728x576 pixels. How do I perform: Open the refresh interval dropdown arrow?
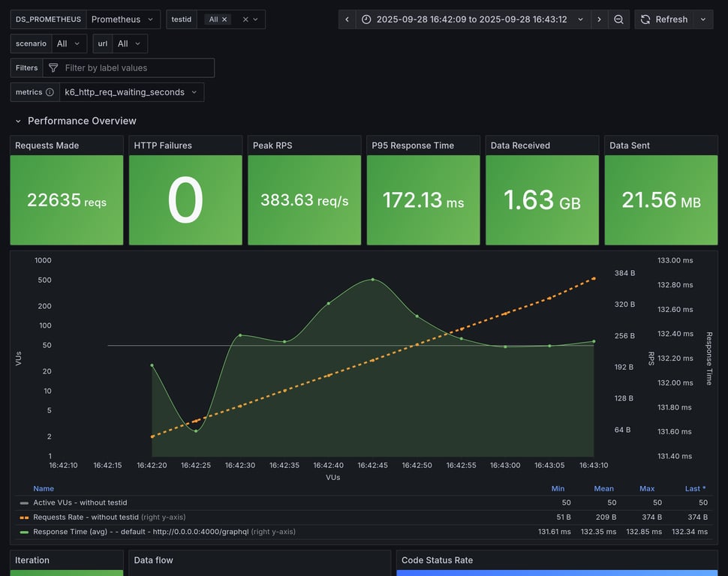click(703, 19)
